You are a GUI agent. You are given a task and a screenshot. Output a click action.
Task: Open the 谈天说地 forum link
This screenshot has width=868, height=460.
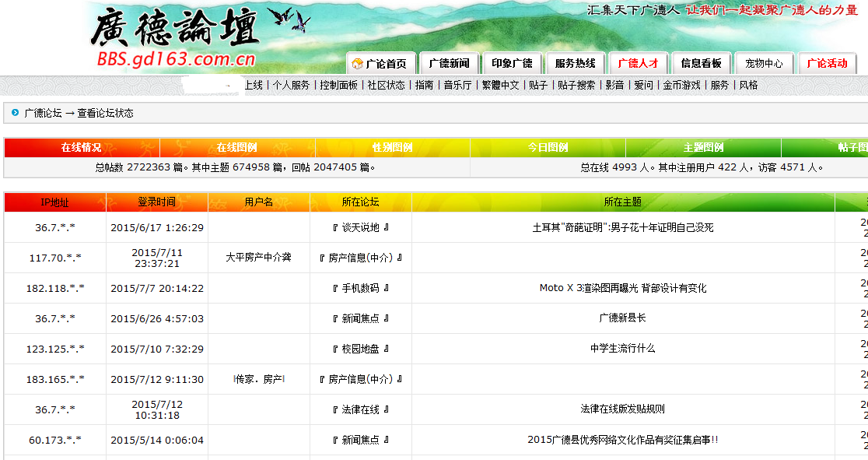coord(360,227)
